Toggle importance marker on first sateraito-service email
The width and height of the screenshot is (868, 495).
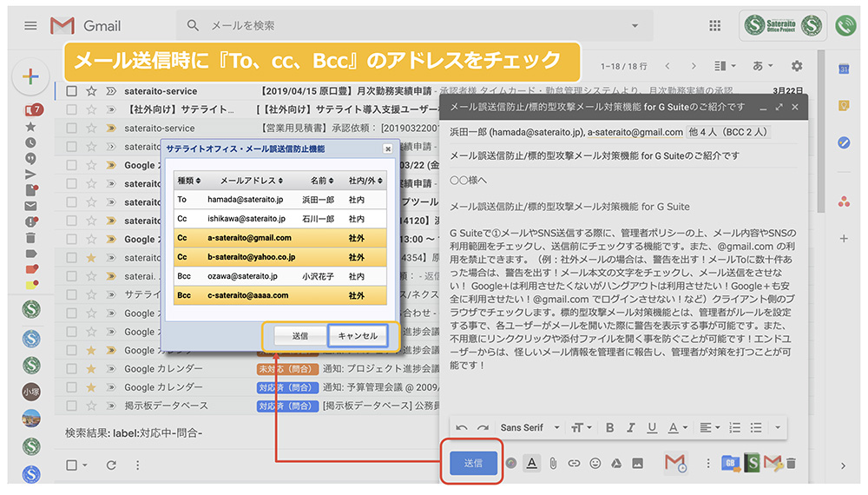pyautogui.click(x=111, y=91)
